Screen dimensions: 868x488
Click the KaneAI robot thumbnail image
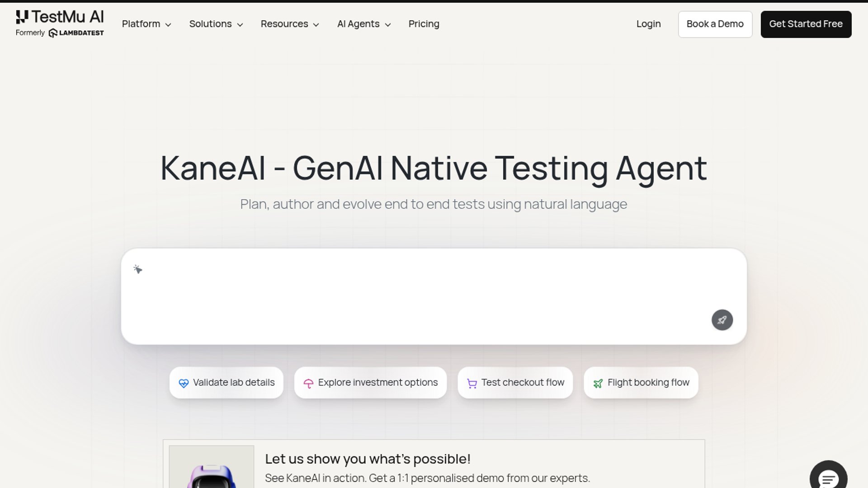(211, 468)
